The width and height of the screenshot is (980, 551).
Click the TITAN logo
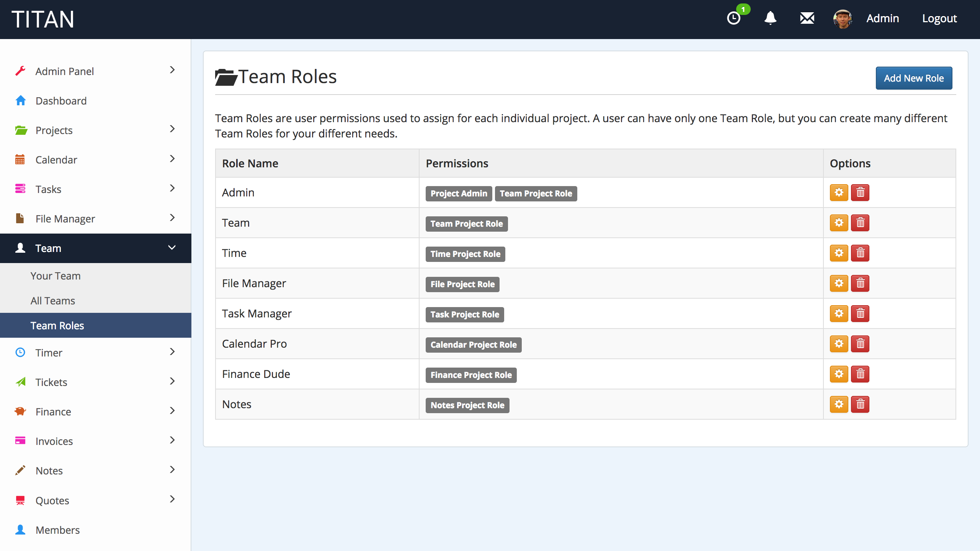pos(43,19)
